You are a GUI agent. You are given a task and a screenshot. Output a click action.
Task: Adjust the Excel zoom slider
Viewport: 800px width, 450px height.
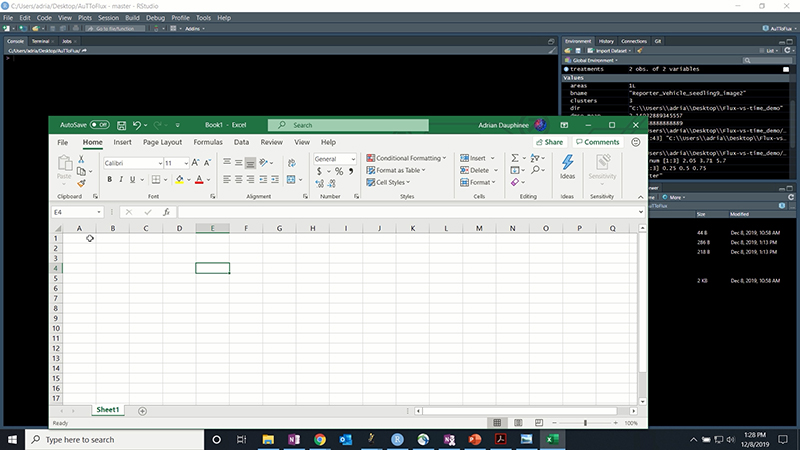point(585,423)
